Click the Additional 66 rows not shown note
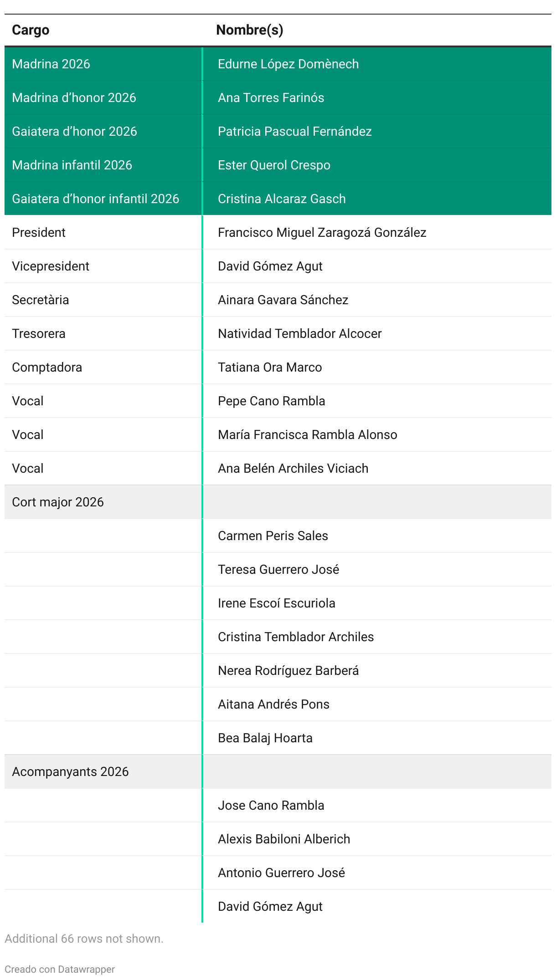This screenshot has width=556, height=980. [x=84, y=939]
